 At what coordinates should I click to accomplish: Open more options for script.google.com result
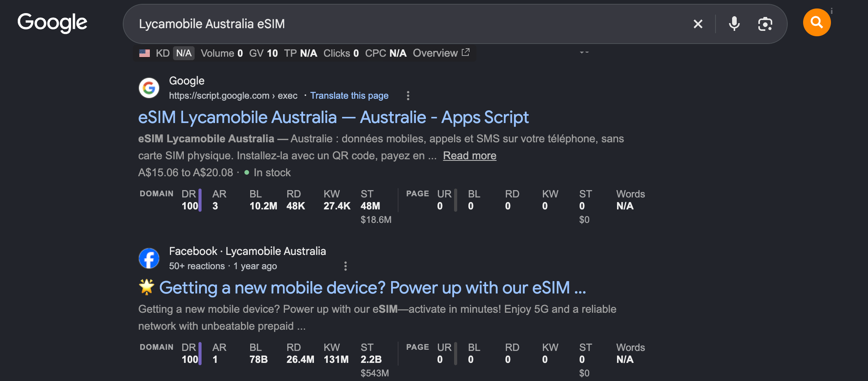(408, 96)
